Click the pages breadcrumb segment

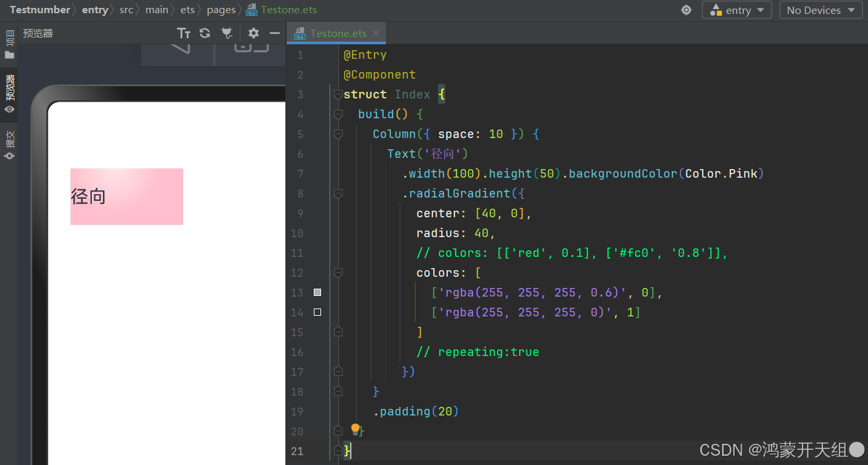(221, 10)
